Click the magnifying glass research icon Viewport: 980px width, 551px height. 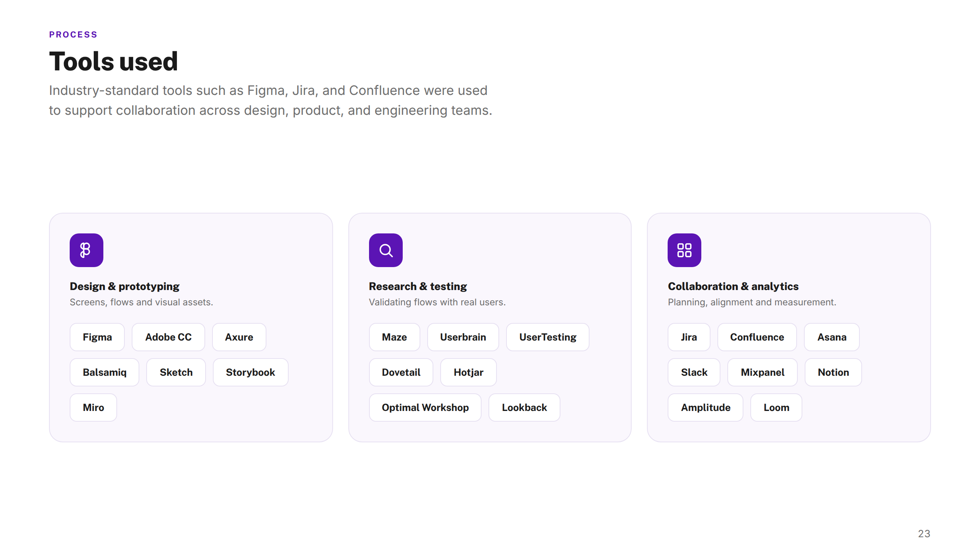[385, 250]
